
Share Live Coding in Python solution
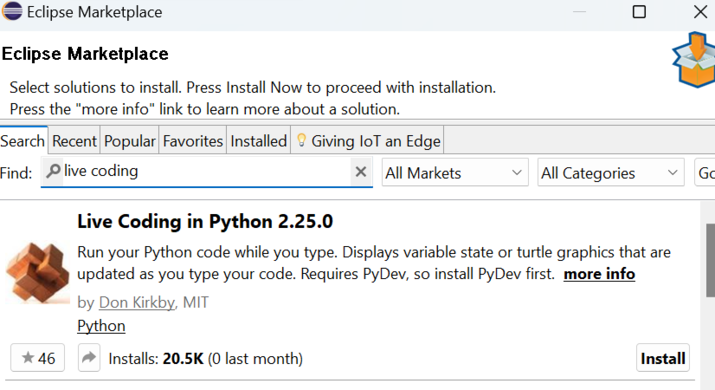[89, 358]
